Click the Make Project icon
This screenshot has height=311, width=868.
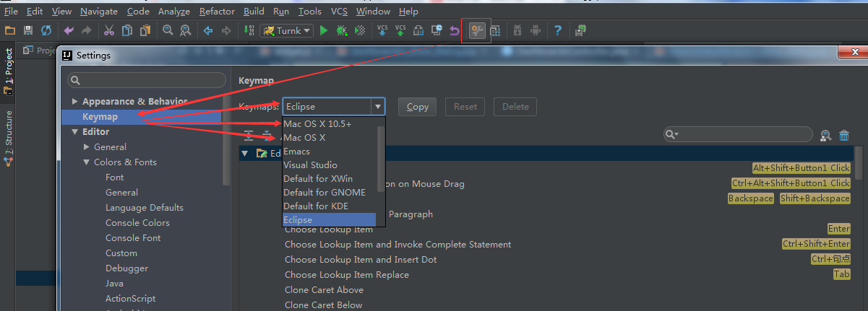(249, 30)
